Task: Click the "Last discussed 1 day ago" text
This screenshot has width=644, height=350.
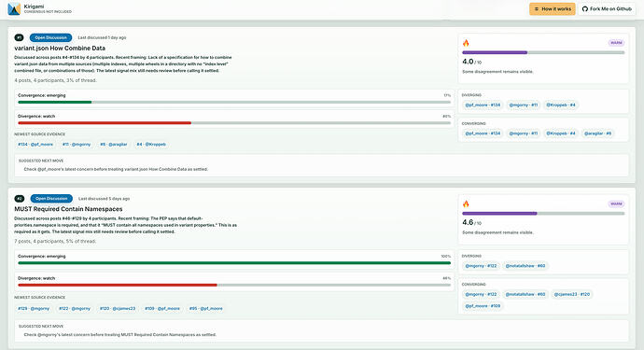Action: click(x=102, y=37)
